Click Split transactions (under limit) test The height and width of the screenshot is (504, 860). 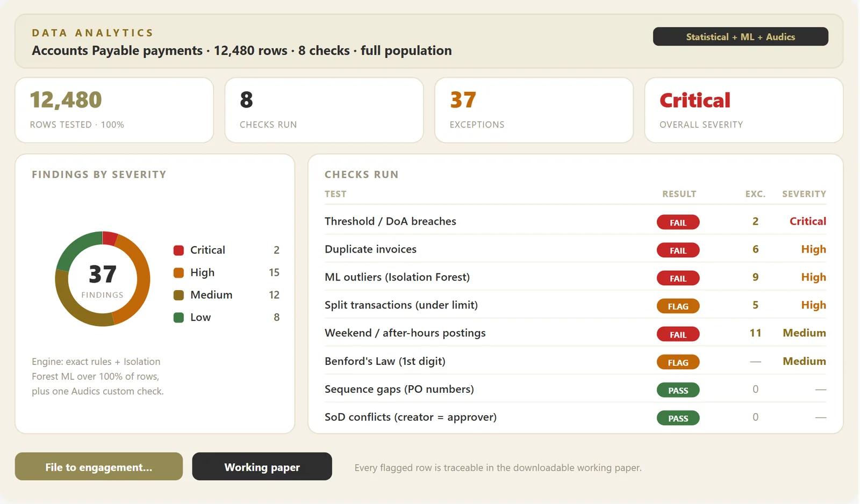(401, 305)
